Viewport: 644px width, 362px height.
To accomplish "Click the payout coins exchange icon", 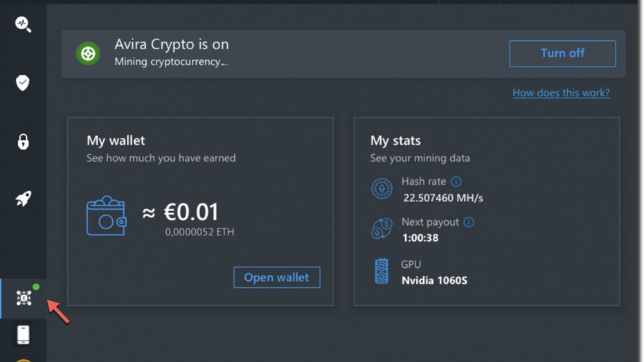I will click(x=382, y=228).
